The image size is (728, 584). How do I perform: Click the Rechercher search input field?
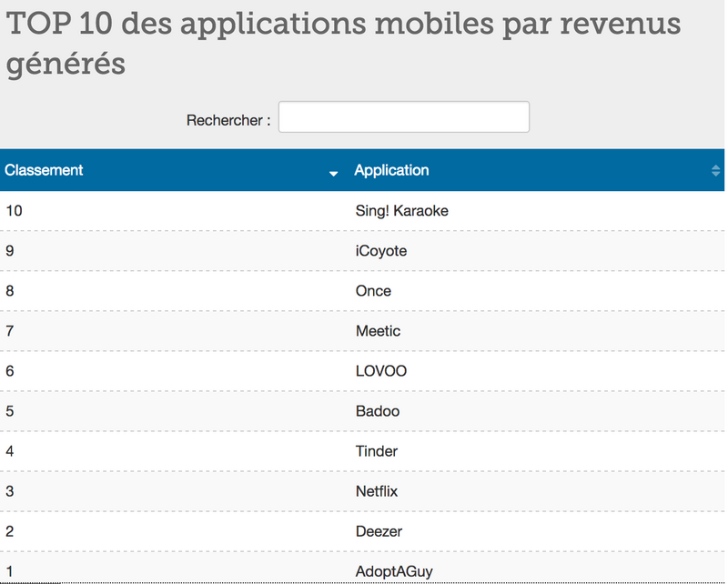(403, 117)
